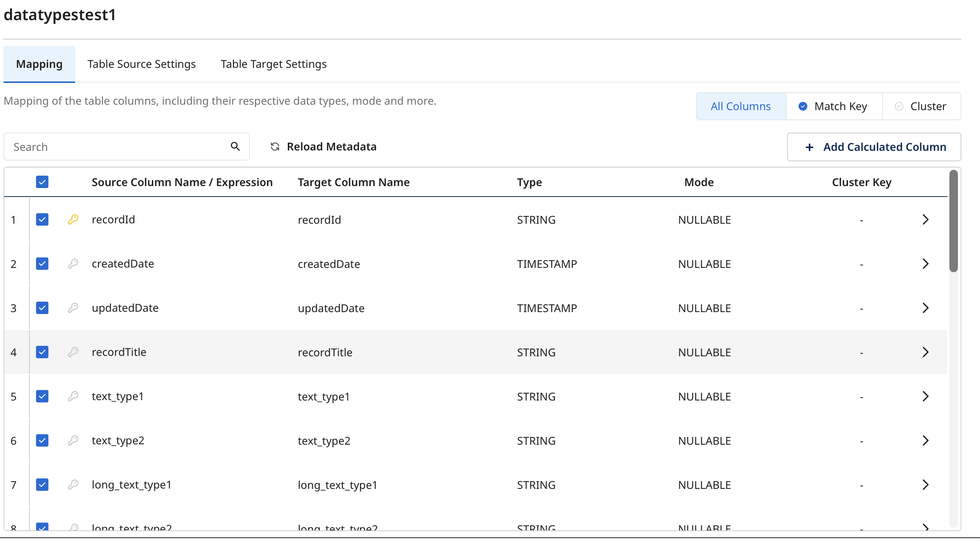
Task: Uncheck the recordTitle row checkbox
Action: [42, 352]
